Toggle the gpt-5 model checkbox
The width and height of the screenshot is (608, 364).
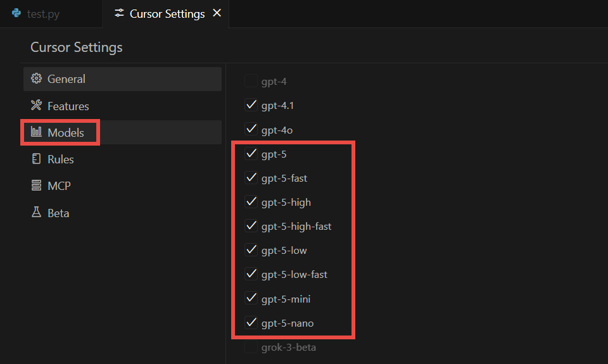(251, 154)
